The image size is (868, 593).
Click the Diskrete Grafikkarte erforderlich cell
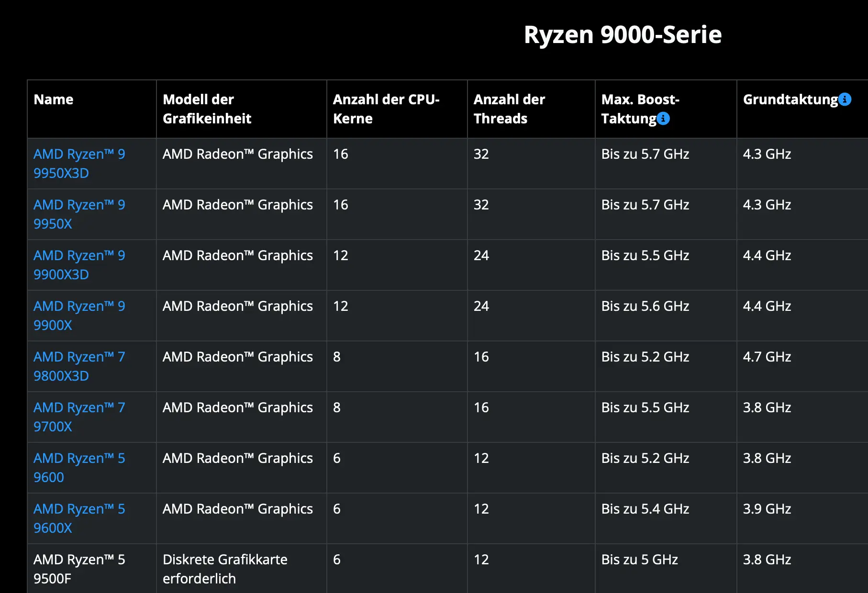(225, 569)
